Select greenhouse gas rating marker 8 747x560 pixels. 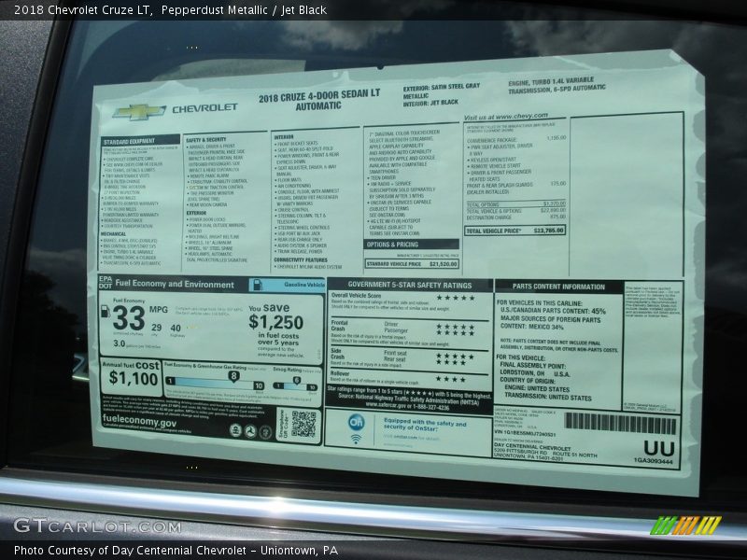(x=233, y=376)
